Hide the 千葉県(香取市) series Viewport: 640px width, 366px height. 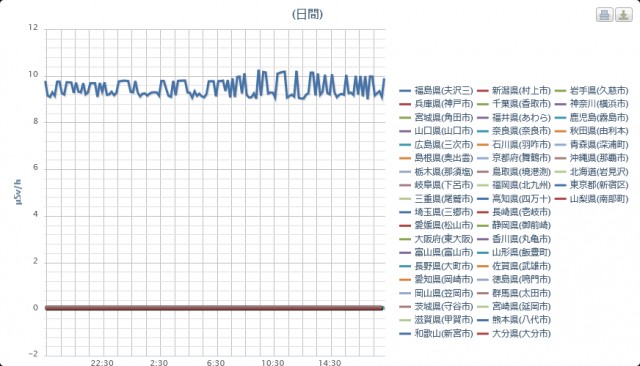coord(514,104)
